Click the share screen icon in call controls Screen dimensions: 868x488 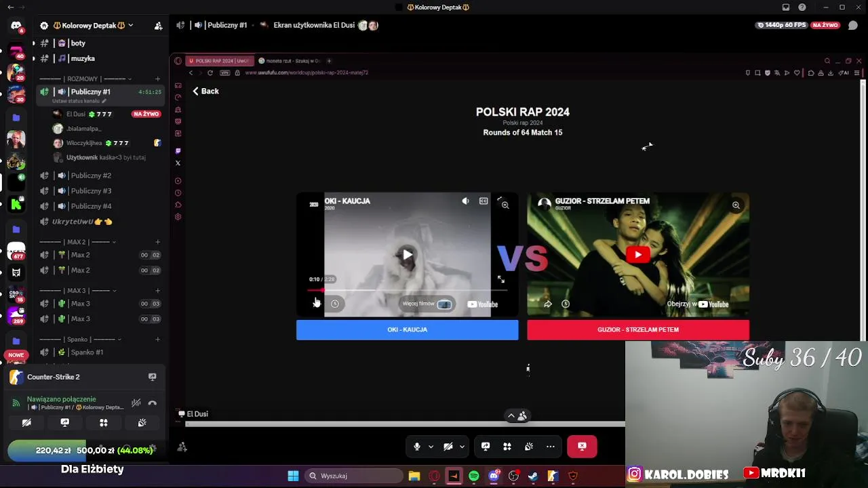486,447
